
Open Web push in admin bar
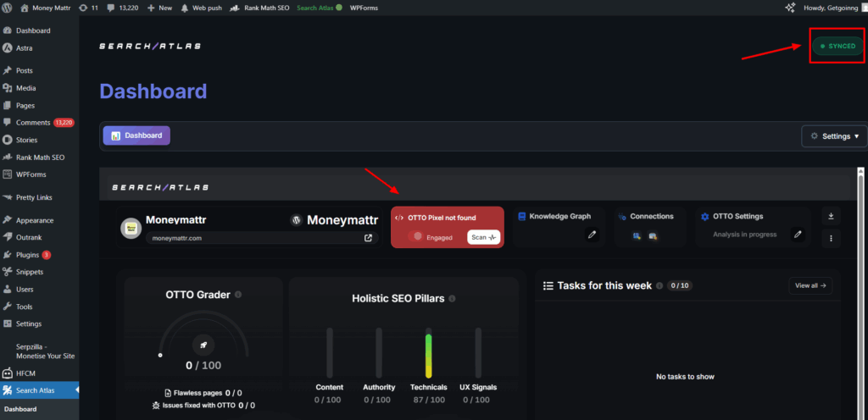click(202, 8)
